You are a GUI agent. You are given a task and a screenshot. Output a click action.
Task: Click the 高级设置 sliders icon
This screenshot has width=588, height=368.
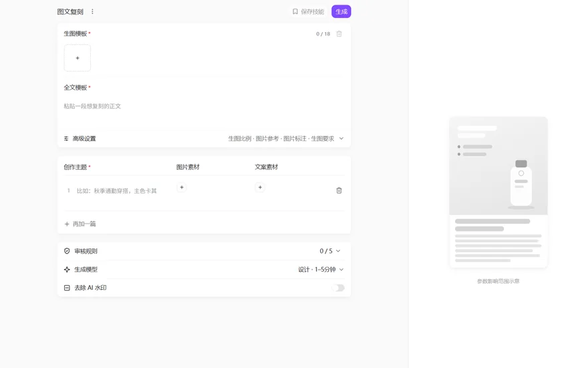tap(66, 139)
